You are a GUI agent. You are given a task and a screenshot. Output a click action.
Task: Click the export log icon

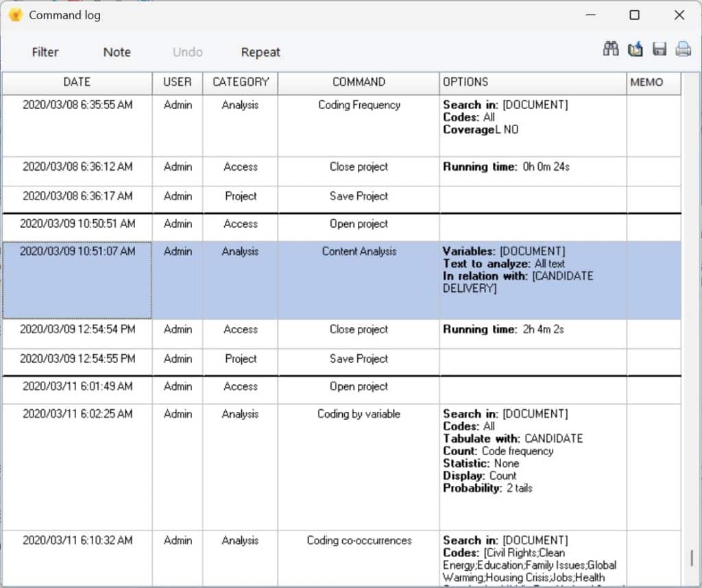635,49
